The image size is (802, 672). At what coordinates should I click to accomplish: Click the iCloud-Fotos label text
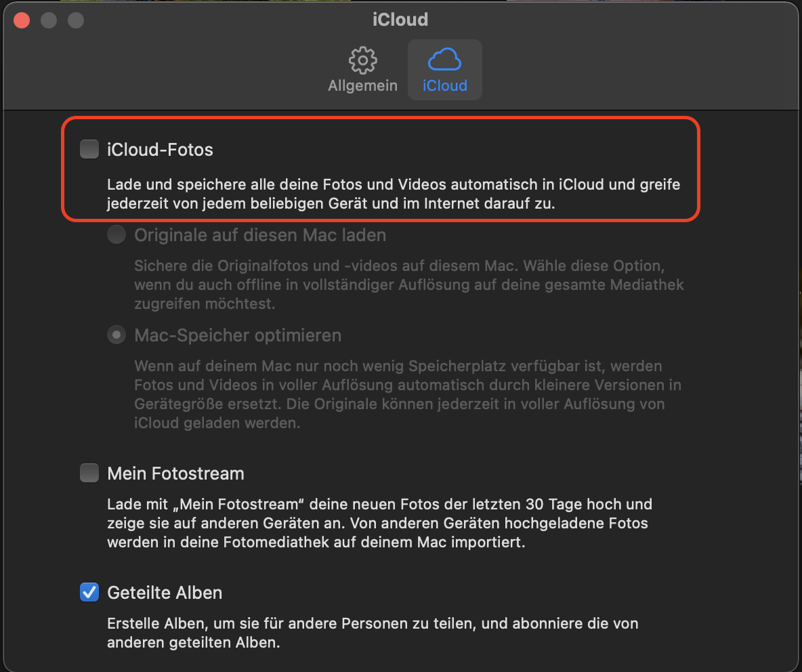pyautogui.click(x=160, y=150)
